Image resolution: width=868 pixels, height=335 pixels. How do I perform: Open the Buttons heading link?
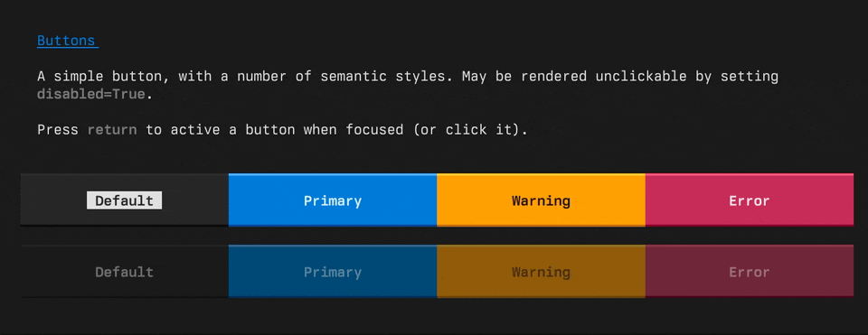(x=68, y=41)
